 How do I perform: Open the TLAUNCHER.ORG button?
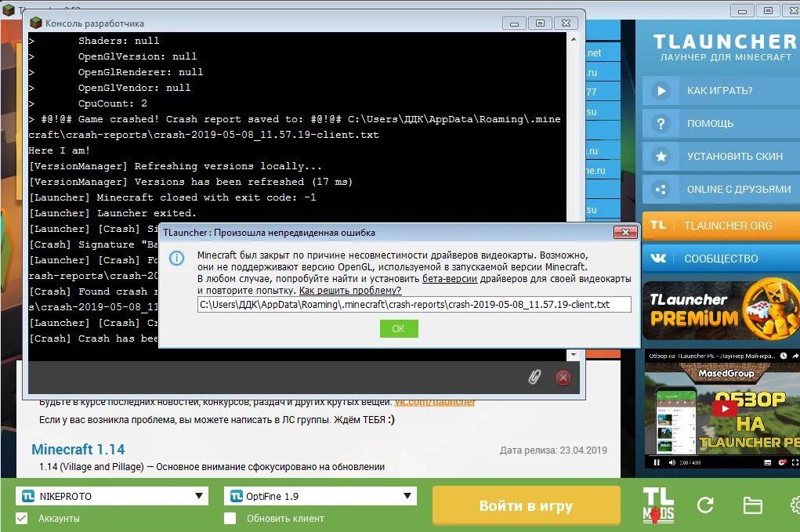tap(720, 226)
